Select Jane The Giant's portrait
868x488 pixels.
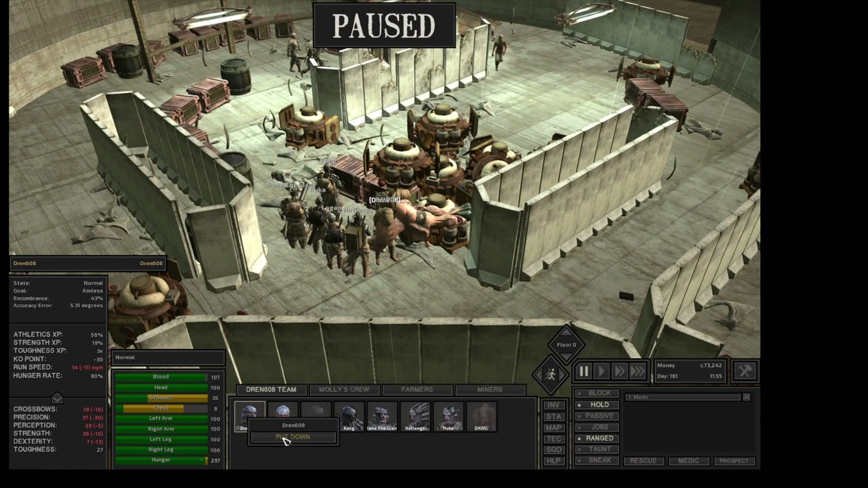(382, 416)
